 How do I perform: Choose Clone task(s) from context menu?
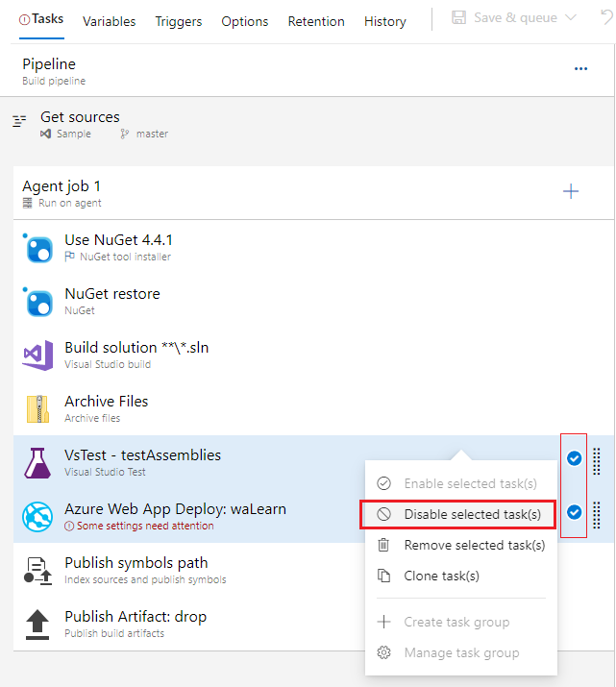[461, 576]
